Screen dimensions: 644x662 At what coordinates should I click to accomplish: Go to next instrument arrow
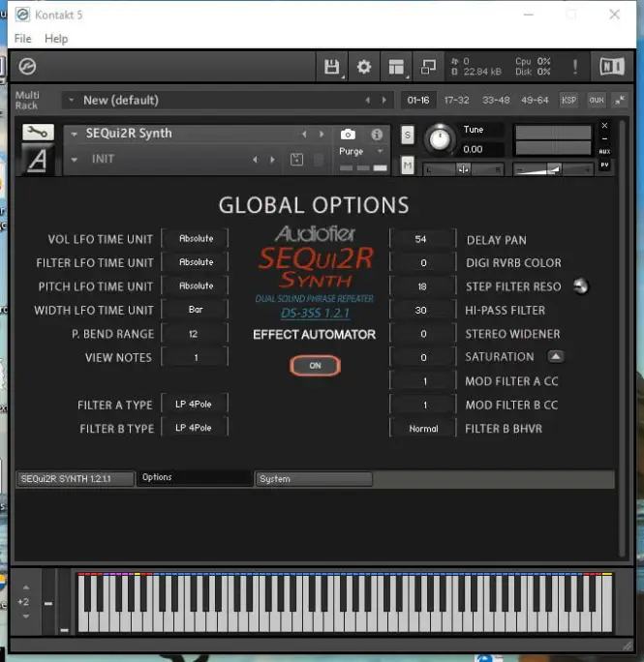pyautogui.click(x=322, y=135)
